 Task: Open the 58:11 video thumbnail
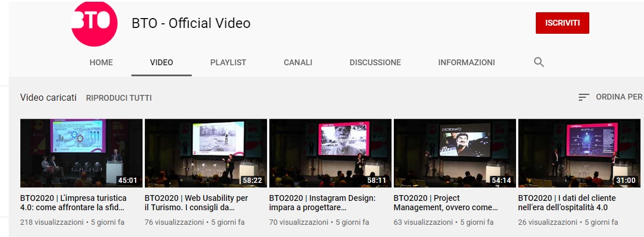coord(330,153)
